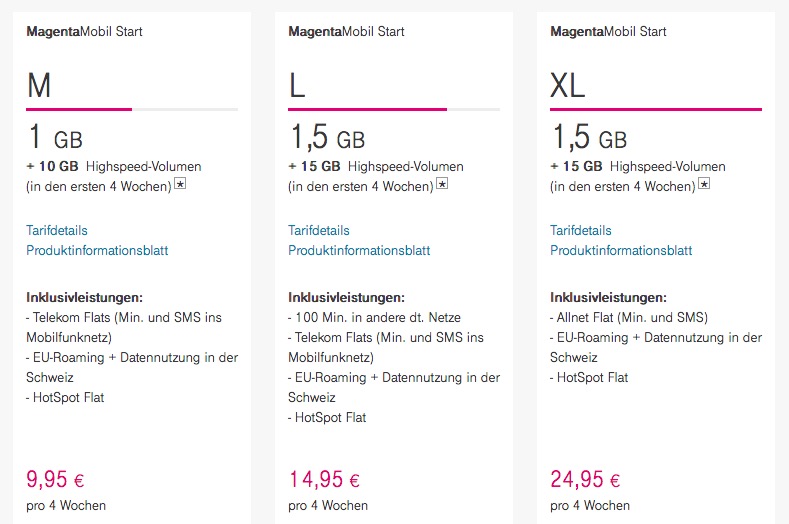Open Produktinformationsblatt for the M tariff
789x524 pixels.
pyautogui.click(x=97, y=250)
